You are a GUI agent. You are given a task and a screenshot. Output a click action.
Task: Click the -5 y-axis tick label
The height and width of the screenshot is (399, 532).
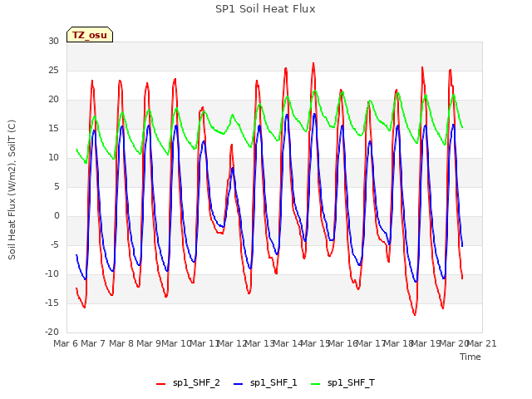53,245
